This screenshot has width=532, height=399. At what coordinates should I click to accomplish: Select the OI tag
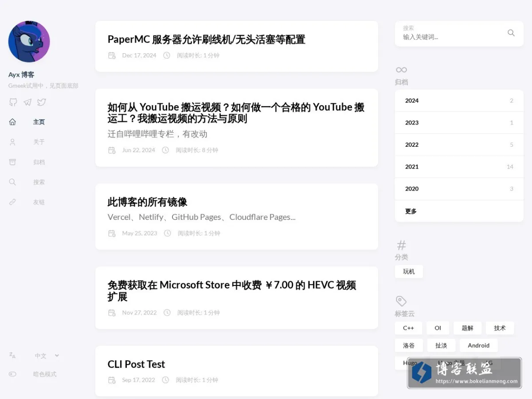tap(438, 328)
